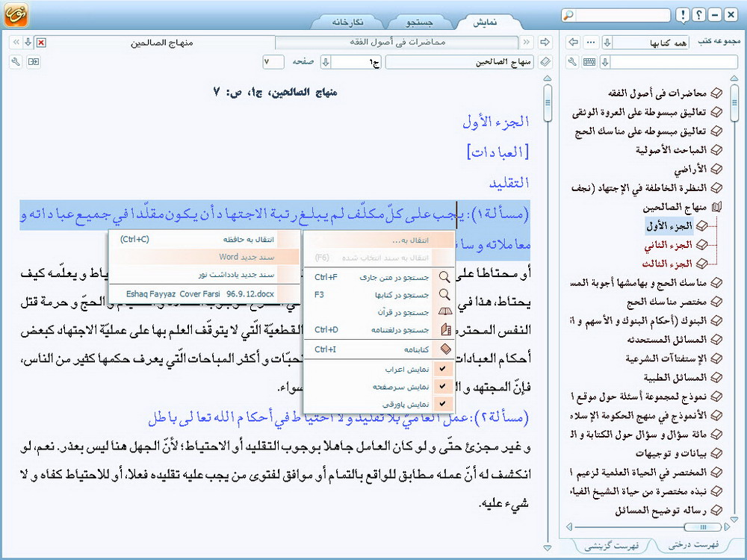
Task: Click the horizontal scrollbar thumb in the book list
Action: click(703, 526)
